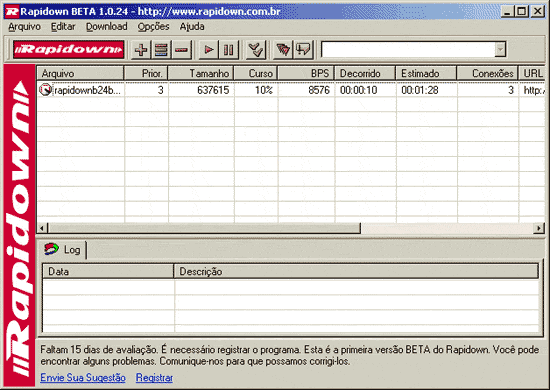Click the URL column header

pyautogui.click(x=532, y=73)
